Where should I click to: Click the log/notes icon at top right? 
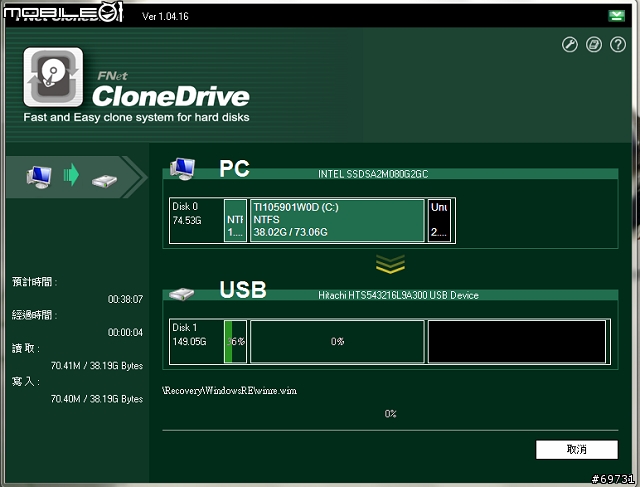594,44
